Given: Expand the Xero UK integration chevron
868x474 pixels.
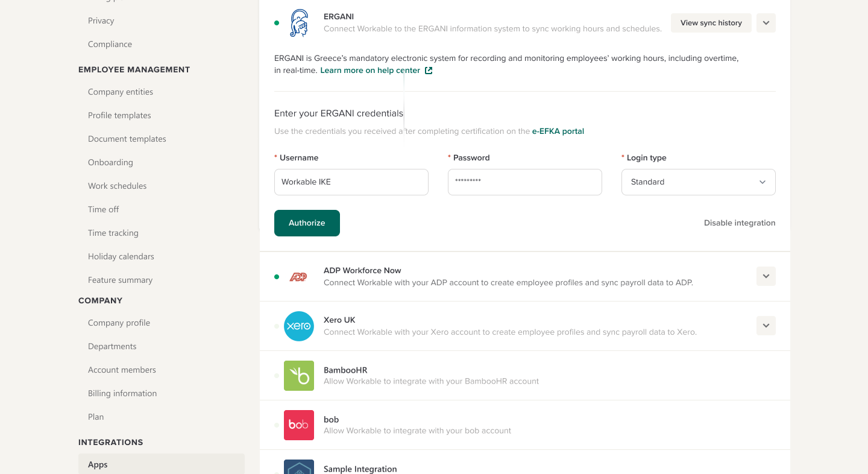Looking at the screenshot, I should coord(766,326).
